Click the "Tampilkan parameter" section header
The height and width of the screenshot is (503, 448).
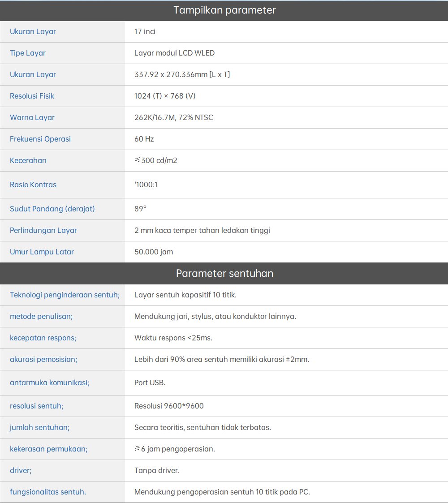coord(224,10)
